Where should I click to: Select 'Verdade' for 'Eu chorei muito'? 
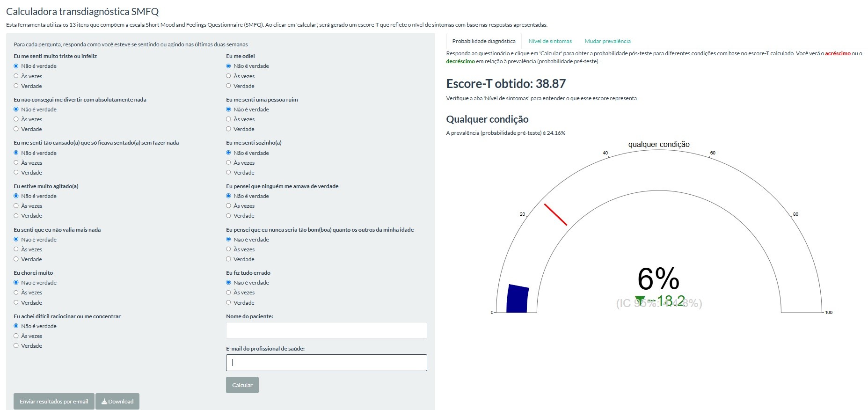16,302
